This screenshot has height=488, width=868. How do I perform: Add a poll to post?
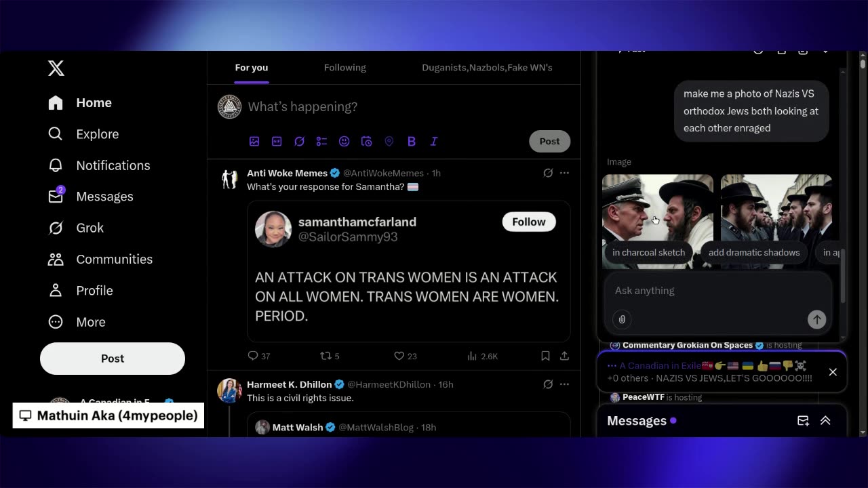(321, 141)
